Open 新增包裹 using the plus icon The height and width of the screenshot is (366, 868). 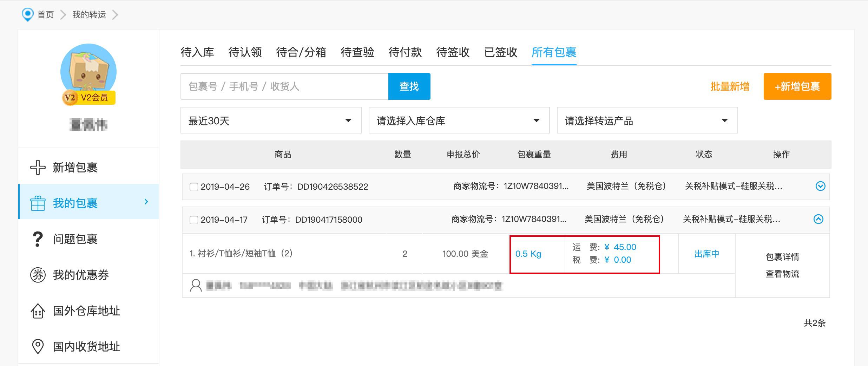click(x=38, y=167)
